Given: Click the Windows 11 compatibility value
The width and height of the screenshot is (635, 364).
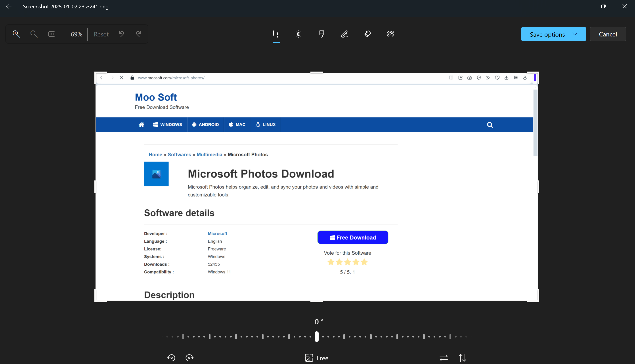Looking at the screenshot, I should (219, 272).
